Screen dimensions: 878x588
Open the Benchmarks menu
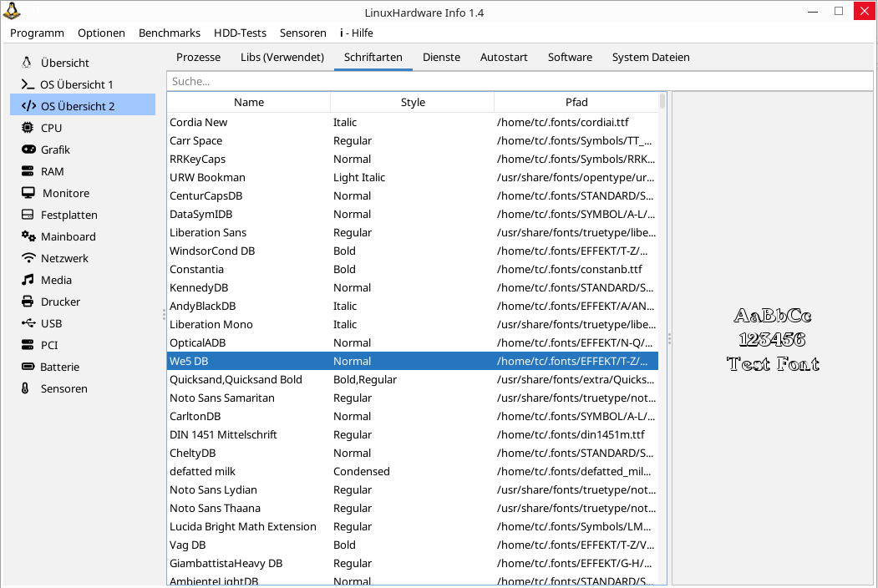click(x=170, y=33)
